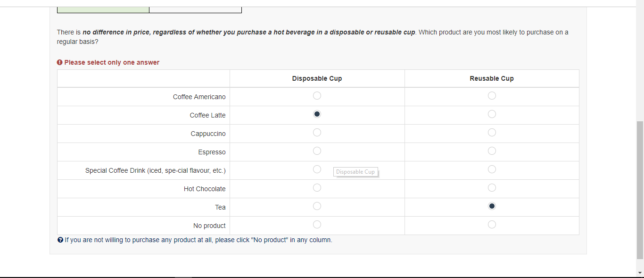Pick Disposable Cup for Cappuccino
This screenshot has width=644, height=278.
[317, 133]
